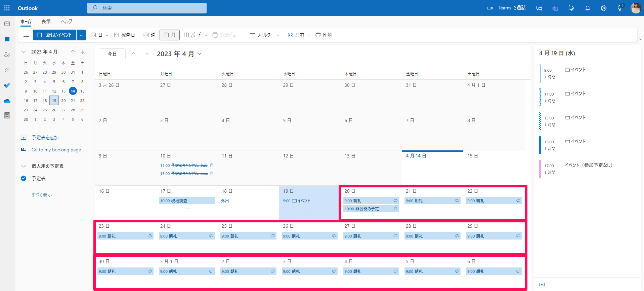Screen dimensions: 644x291
Task: Click the Print icon in toolbar
Action: pyautogui.click(x=318, y=35)
